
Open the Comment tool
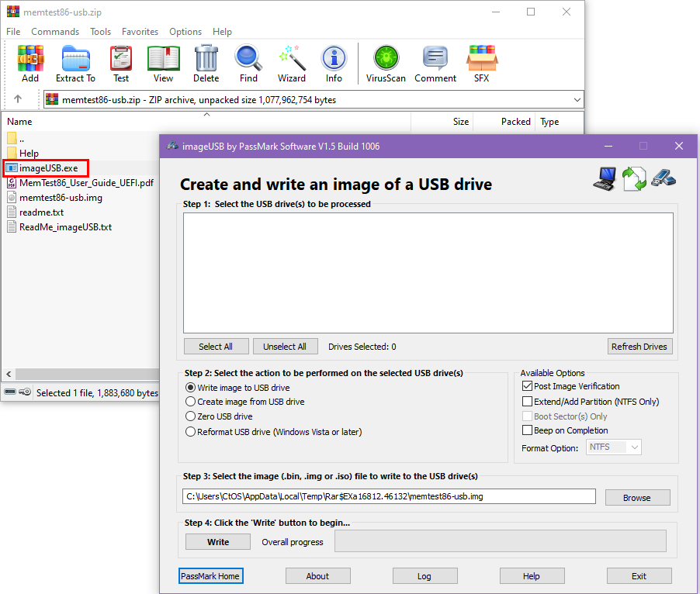tap(435, 64)
